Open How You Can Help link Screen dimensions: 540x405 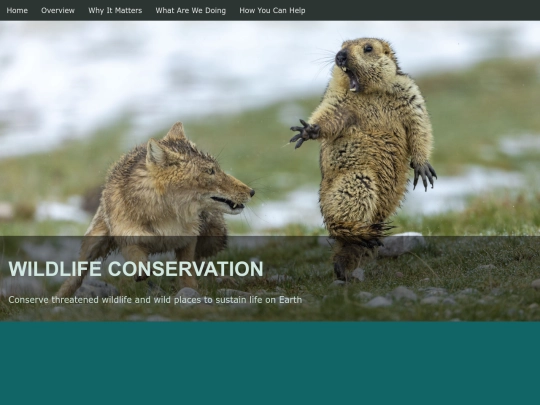click(x=272, y=10)
